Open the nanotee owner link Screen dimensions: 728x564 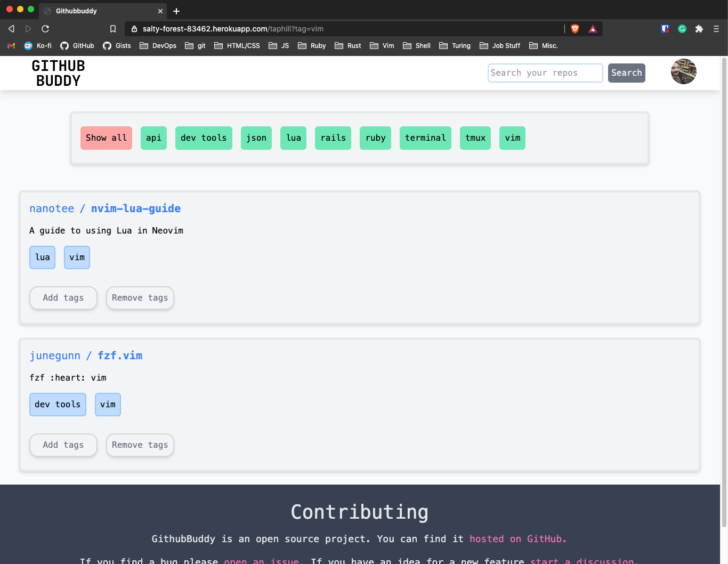52,208
